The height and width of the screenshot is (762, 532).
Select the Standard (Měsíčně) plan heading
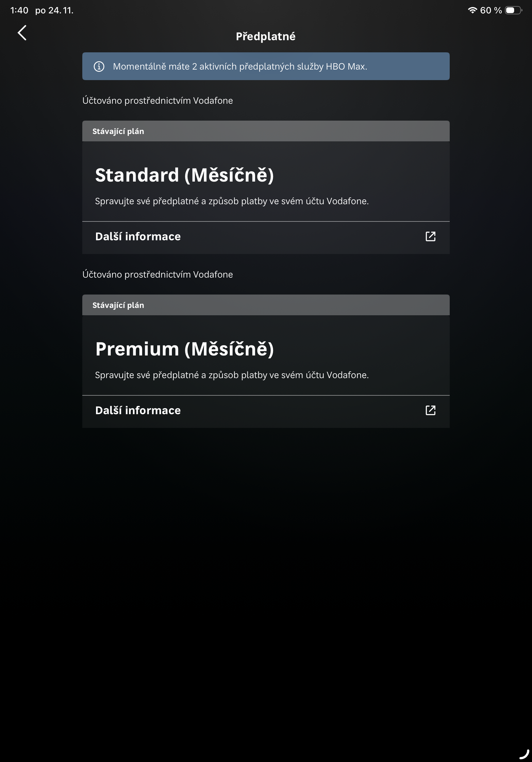[184, 175]
